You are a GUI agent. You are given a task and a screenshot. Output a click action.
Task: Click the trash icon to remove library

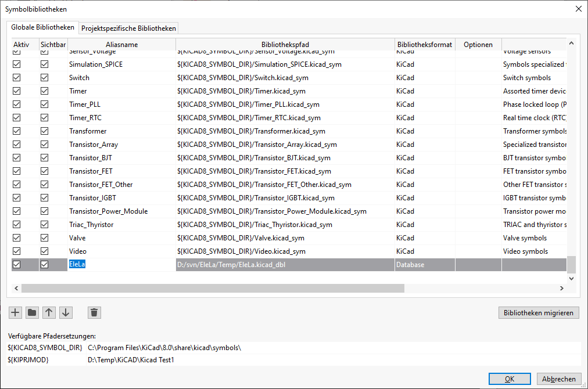click(x=95, y=313)
